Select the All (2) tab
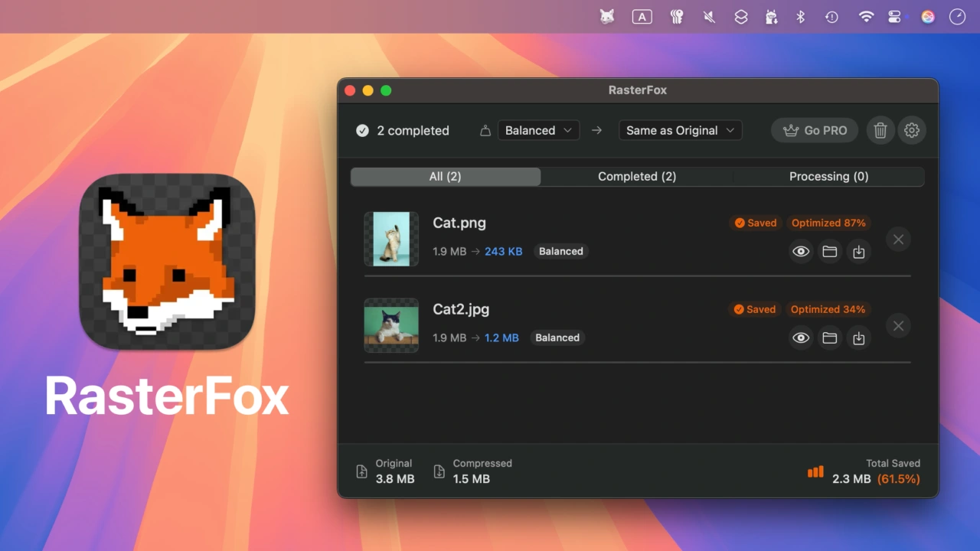 (x=445, y=177)
